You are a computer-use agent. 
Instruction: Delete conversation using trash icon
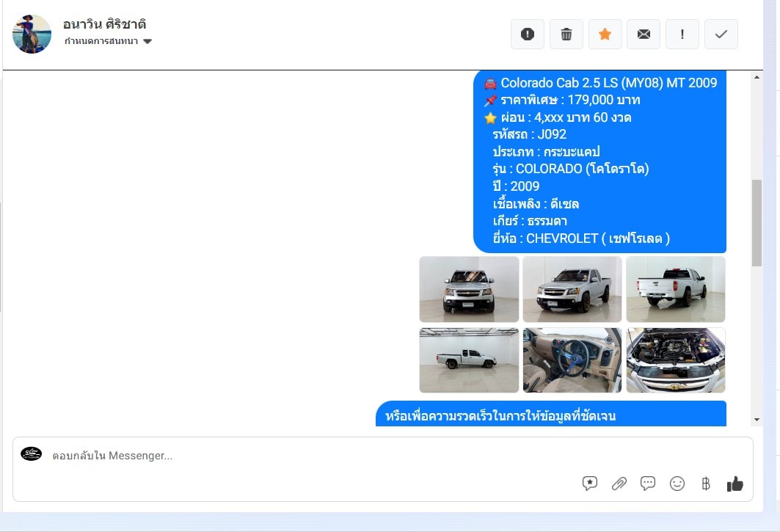pyautogui.click(x=566, y=34)
